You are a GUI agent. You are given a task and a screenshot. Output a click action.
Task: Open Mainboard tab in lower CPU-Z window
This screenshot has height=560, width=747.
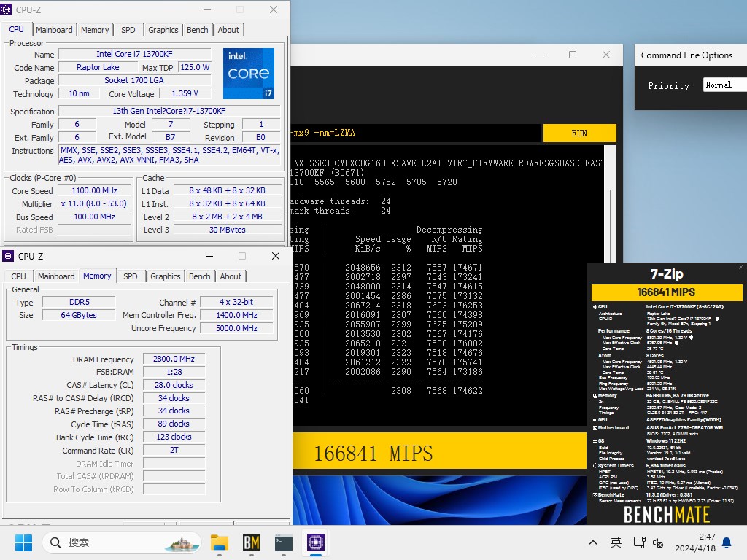56,276
